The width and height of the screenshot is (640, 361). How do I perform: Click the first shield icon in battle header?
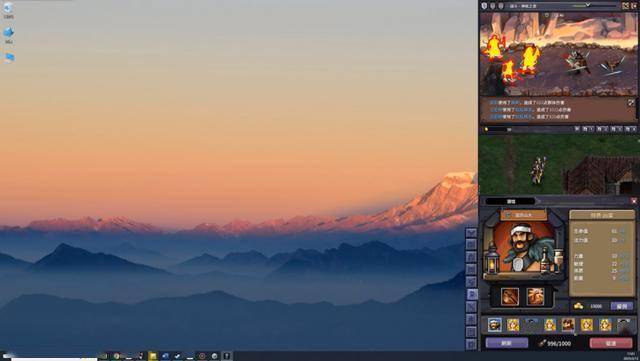(484, 6)
